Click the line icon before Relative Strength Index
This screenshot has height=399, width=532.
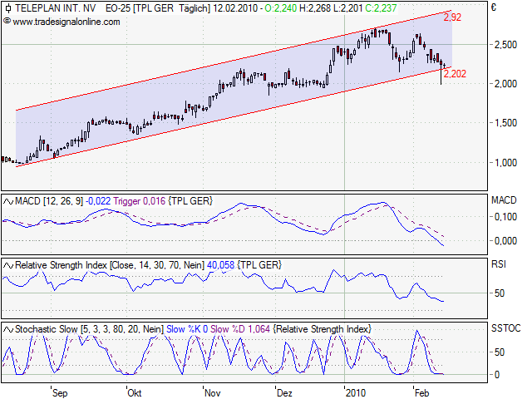click(8, 264)
